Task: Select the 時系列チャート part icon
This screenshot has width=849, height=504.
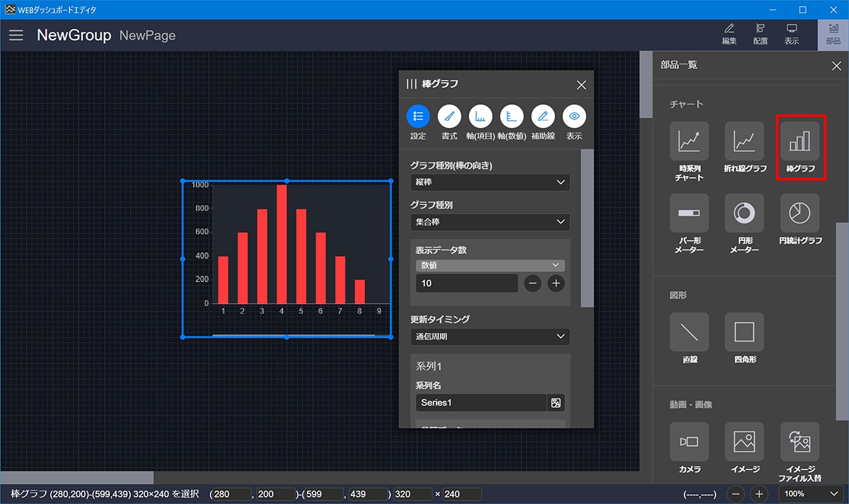Action: click(689, 141)
